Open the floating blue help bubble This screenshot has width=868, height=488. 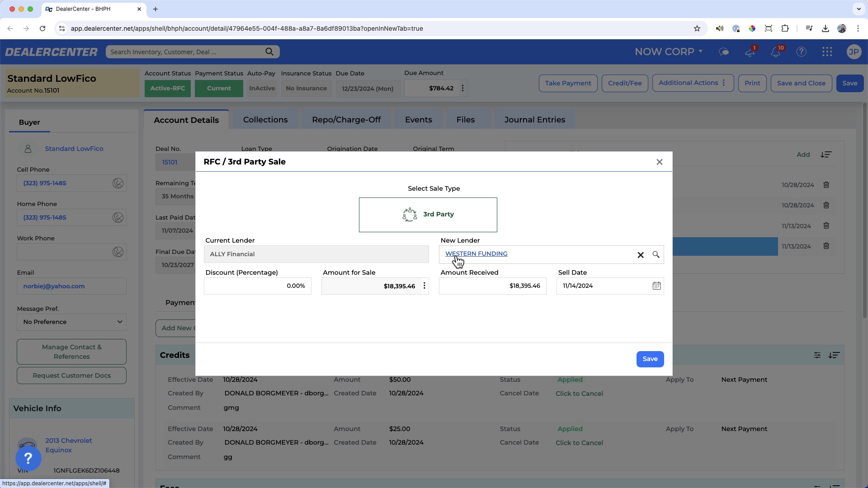point(28,458)
